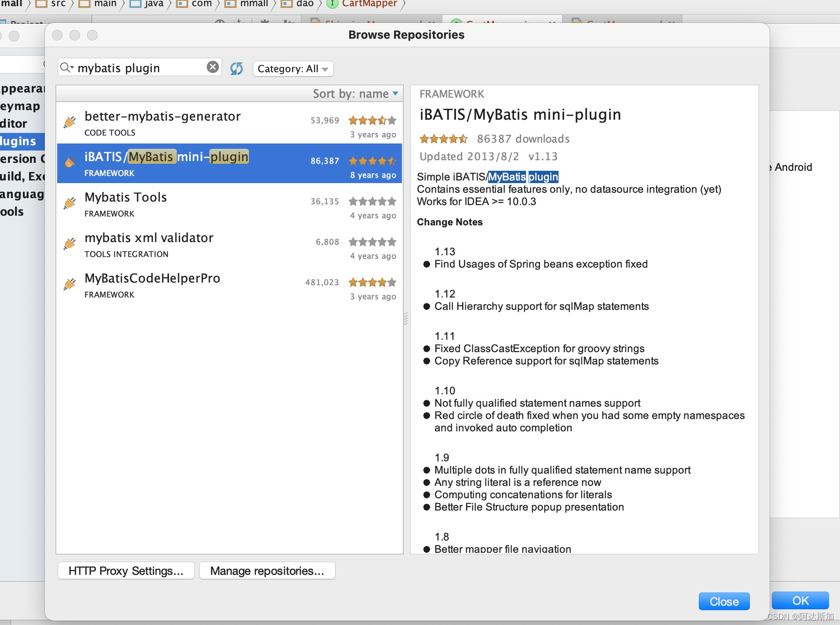Reload the plugin repository list

pos(237,68)
